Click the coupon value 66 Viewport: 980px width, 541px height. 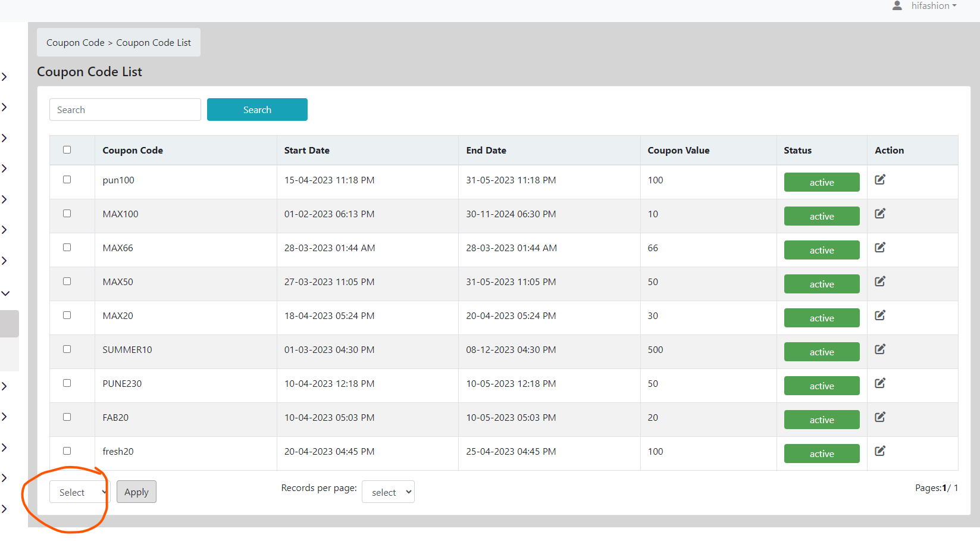pyautogui.click(x=653, y=248)
